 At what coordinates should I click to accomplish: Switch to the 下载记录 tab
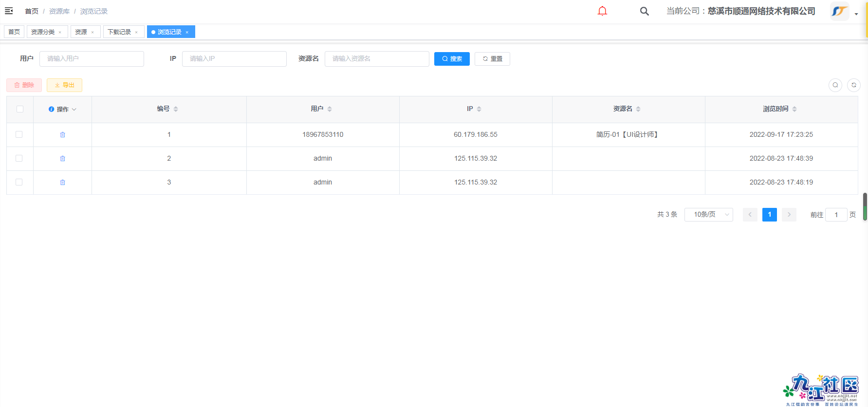(119, 32)
